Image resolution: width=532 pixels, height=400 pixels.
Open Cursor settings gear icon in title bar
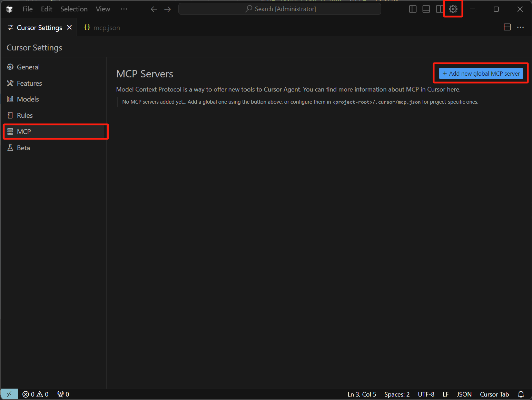click(453, 9)
